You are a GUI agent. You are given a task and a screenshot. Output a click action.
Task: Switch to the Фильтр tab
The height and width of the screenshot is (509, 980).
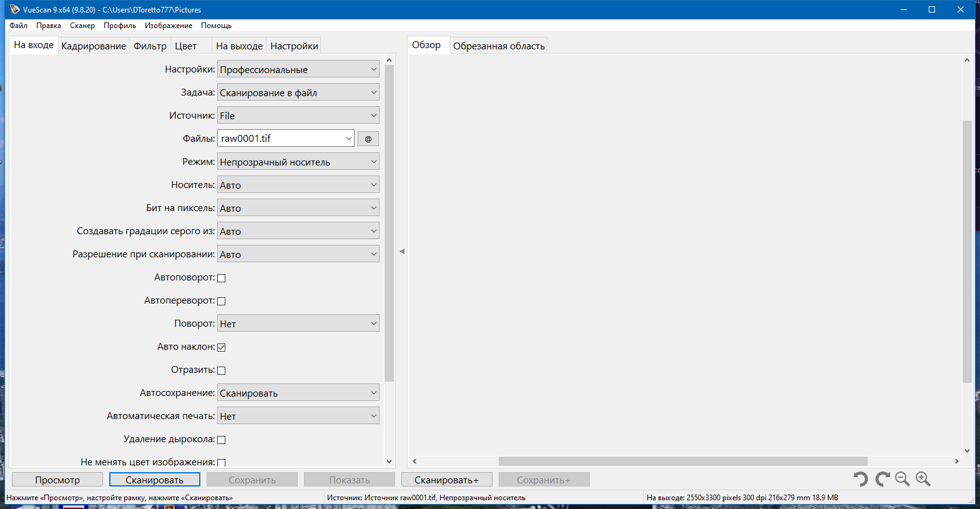pyautogui.click(x=150, y=46)
